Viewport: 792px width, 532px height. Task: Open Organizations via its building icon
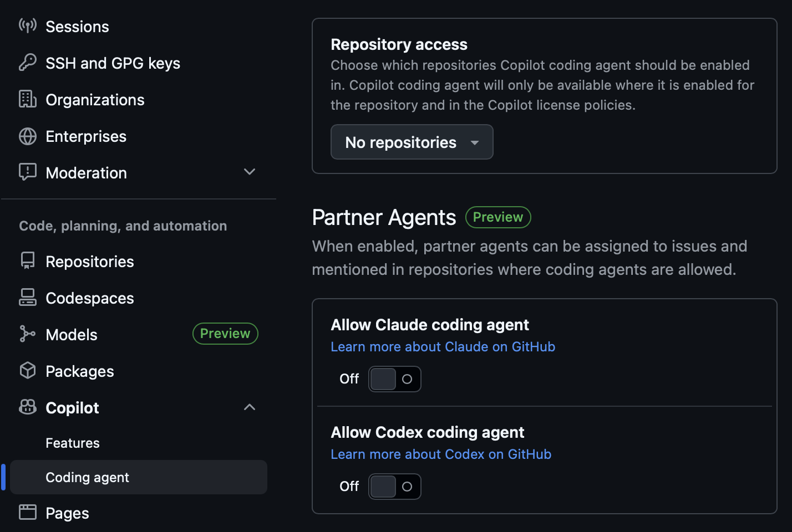27,99
